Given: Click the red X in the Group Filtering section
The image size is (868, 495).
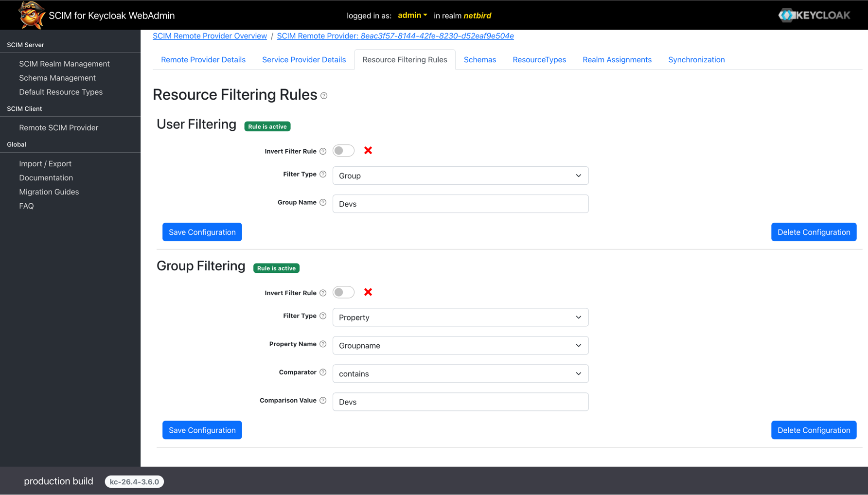Looking at the screenshot, I should [368, 292].
